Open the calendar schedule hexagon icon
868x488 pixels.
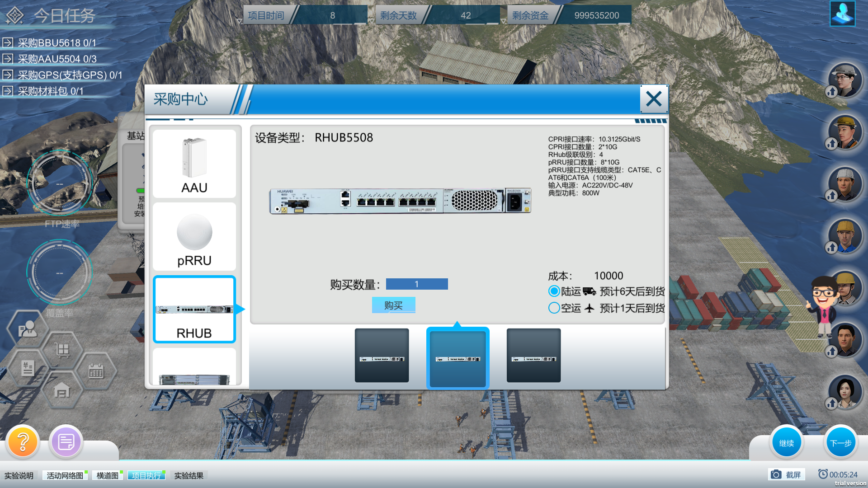point(96,371)
